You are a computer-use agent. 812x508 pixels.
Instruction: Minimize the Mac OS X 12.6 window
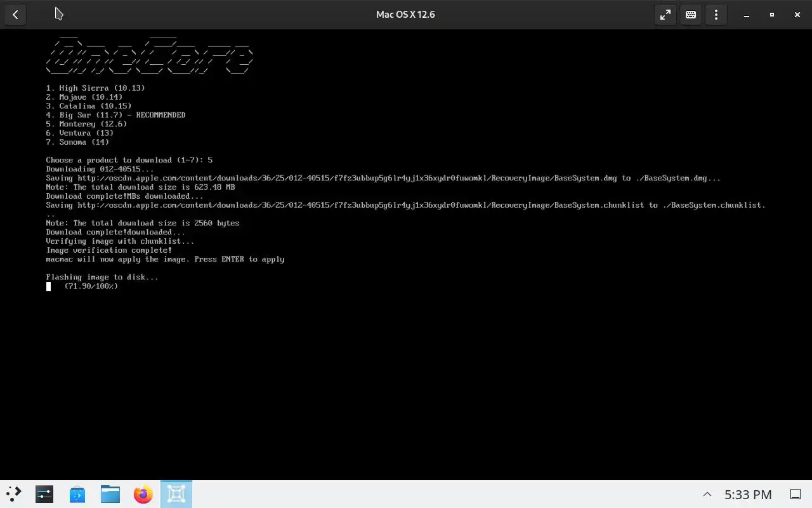(747, 15)
